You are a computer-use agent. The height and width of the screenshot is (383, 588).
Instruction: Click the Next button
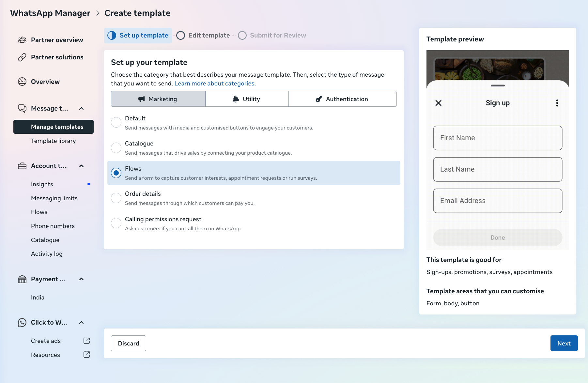[564, 343]
